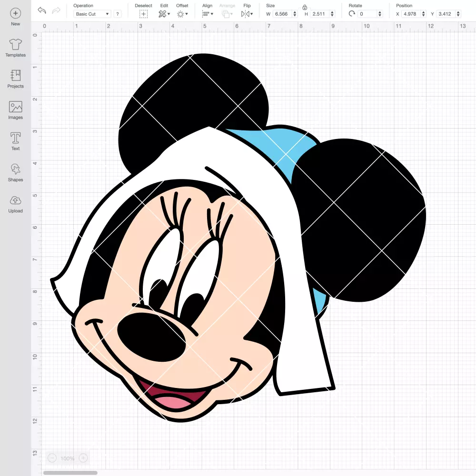This screenshot has height=476, width=476.
Task: Open the Basic Cut operation dropdown
Action: pyautogui.click(x=92, y=14)
